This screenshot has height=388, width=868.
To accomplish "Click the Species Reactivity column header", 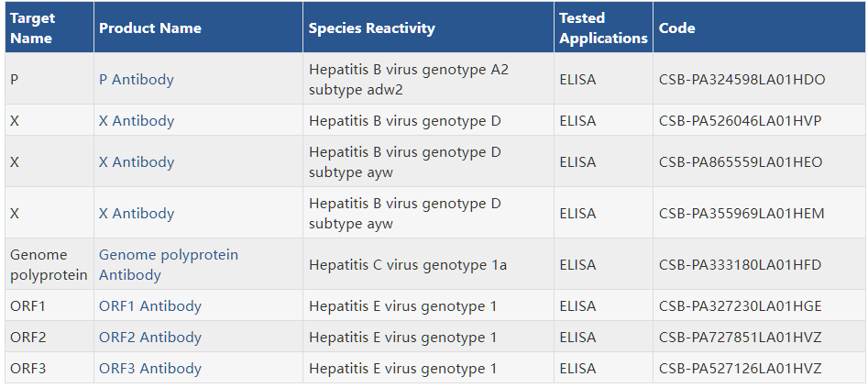I will pos(428,28).
